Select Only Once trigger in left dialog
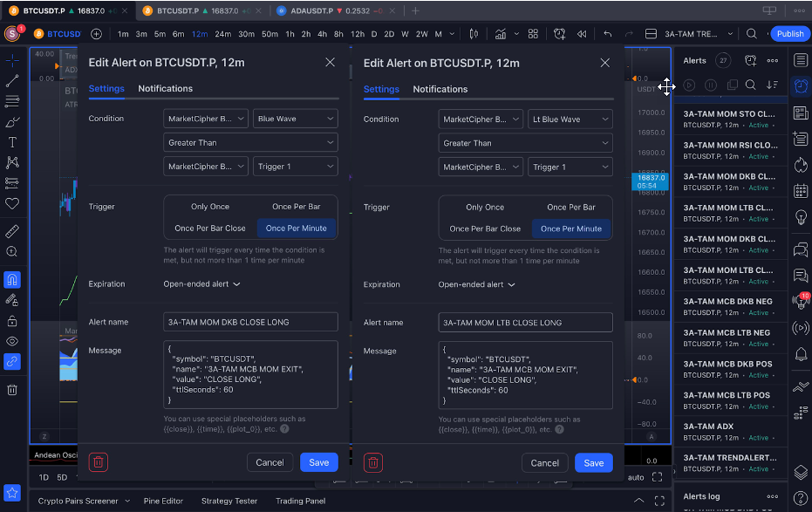 tap(209, 207)
